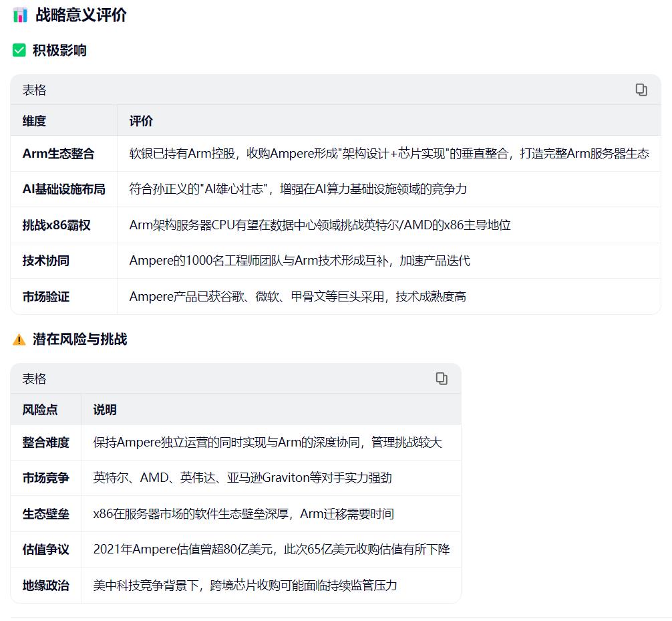Screen dimensions: 672x621
Task: Select the 潜在风险与挑战 subheading text
Action: pyautogui.click(x=80, y=339)
